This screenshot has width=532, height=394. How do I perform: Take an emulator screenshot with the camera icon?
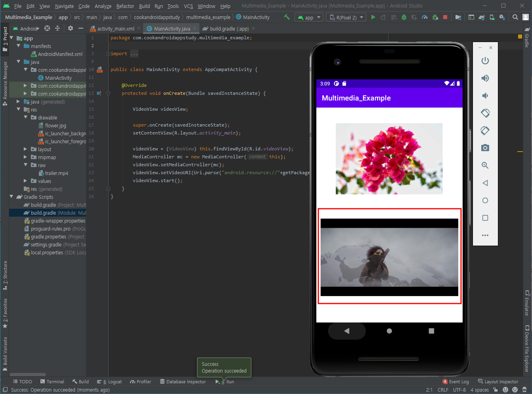[485, 148]
